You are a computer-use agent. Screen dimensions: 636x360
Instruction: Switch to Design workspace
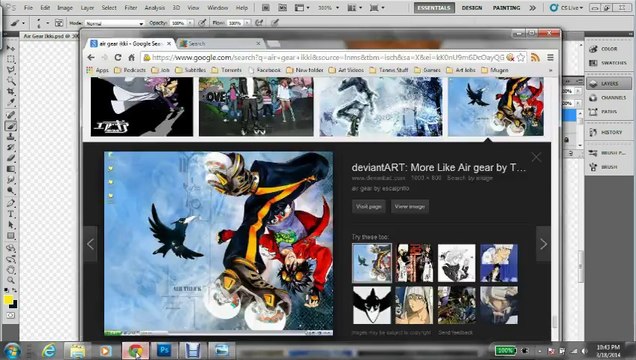click(472, 8)
